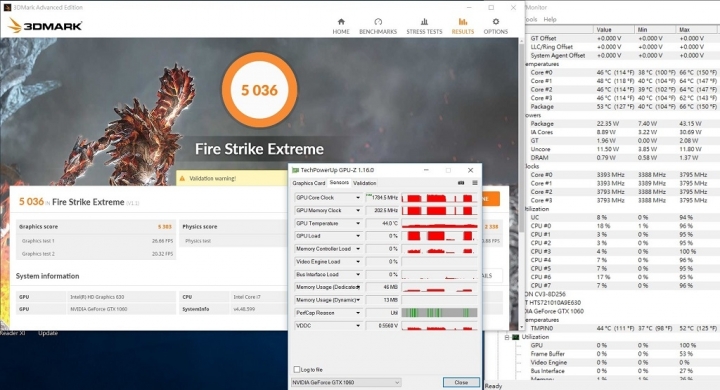Click the GPU Load history graph
This screenshot has height=390, width=720.
(439, 236)
